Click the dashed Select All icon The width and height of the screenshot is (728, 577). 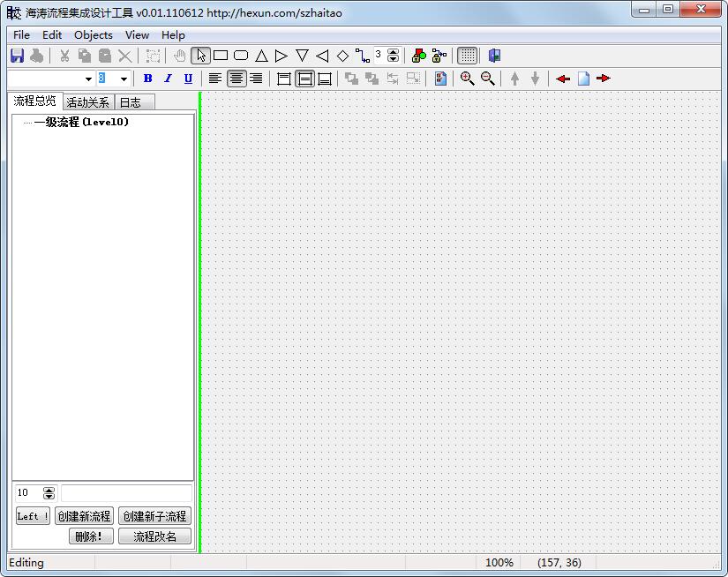pyautogui.click(x=153, y=56)
